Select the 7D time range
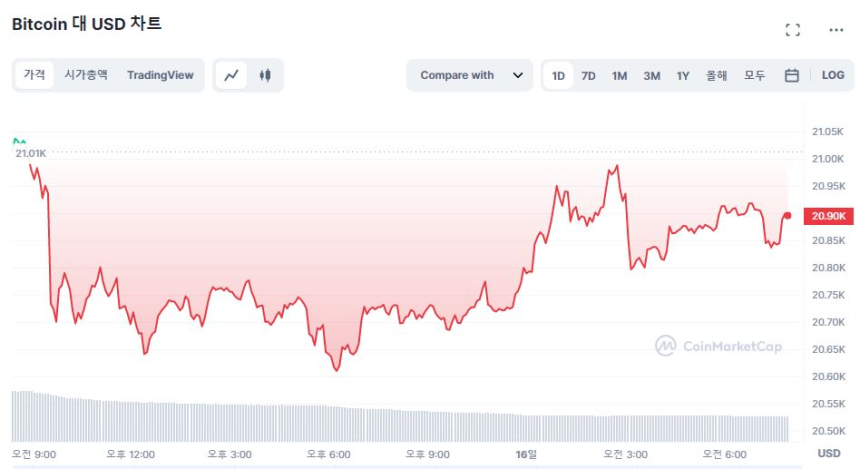This screenshot has height=469, width=860. (589, 75)
